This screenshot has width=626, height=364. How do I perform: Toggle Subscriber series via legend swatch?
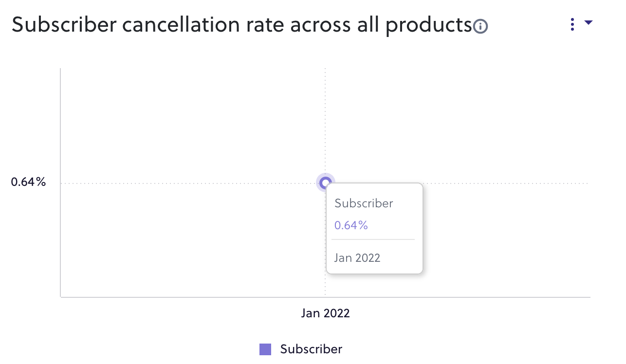(x=265, y=349)
